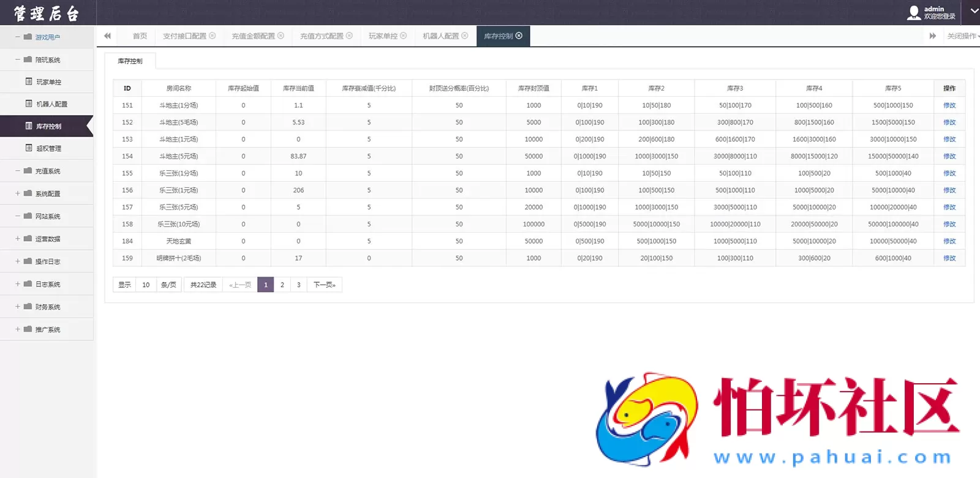
Task: Go to page 3 in pagination
Action: coord(299,285)
